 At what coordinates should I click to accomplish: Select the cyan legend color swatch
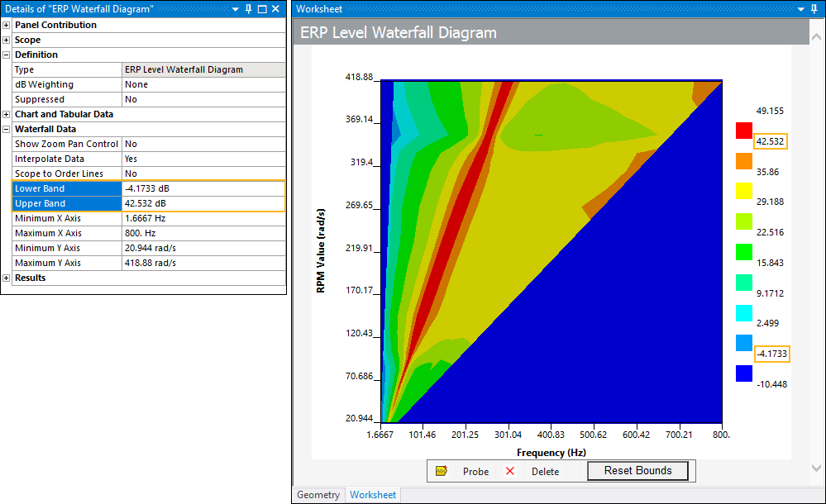tap(744, 313)
